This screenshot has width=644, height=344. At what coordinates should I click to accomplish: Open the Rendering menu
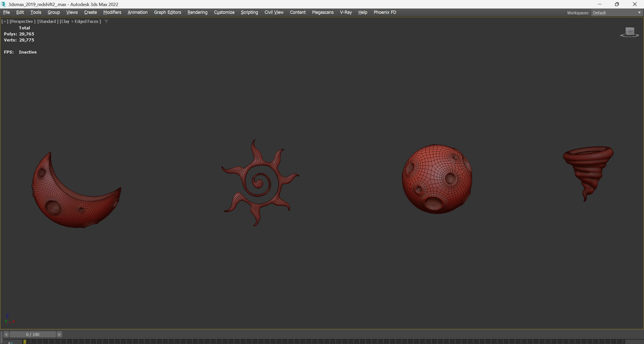197,12
